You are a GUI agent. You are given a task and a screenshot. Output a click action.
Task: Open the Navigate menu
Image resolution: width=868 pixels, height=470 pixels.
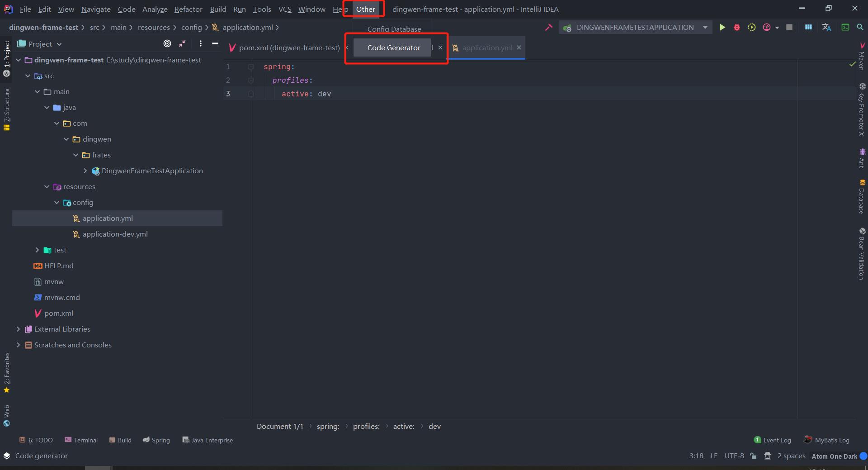coord(96,9)
